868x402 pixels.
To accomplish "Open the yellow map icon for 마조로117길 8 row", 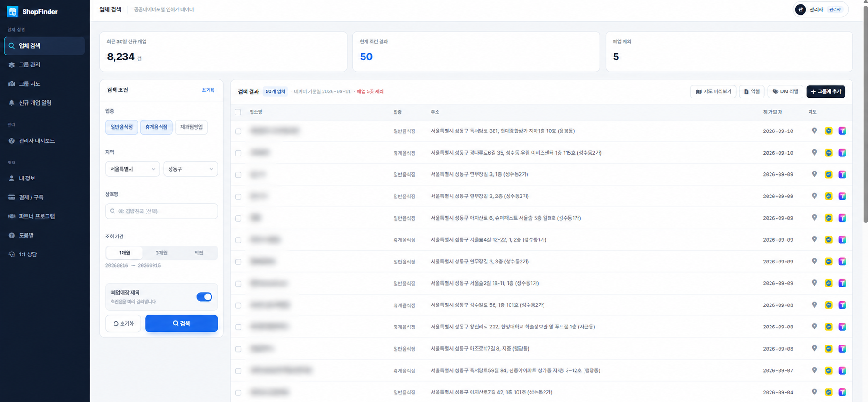I will coord(828,349).
